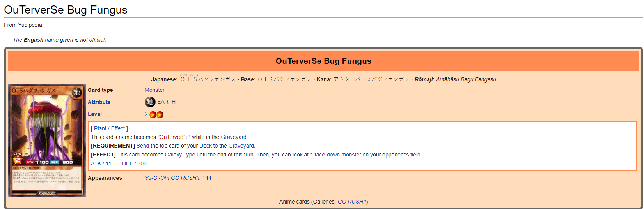The image size is (644, 209).
Task: Open the GO RUSH!! galleries link
Action: click(x=352, y=202)
